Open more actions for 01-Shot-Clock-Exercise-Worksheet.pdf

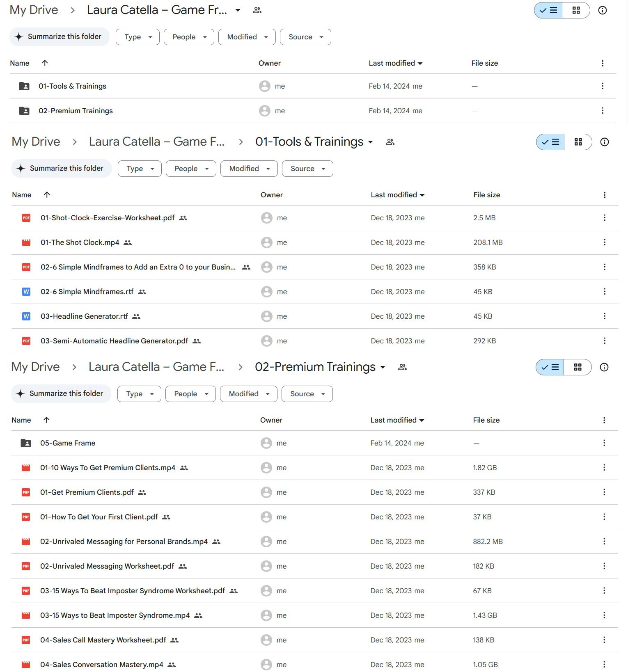click(x=604, y=218)
